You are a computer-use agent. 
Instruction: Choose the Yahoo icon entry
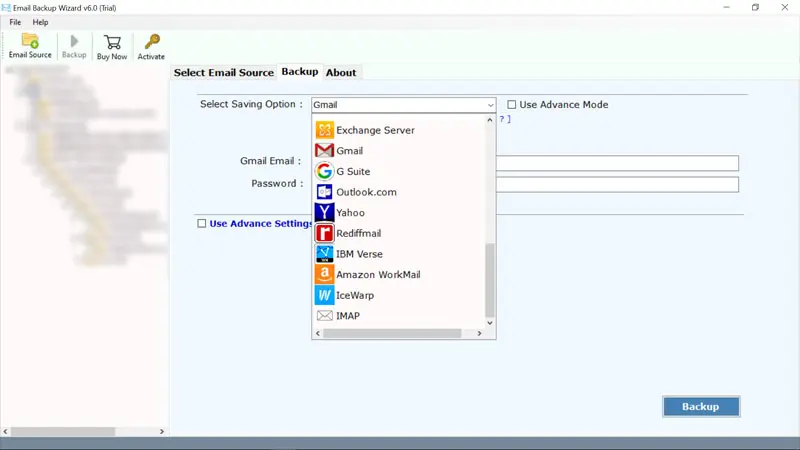324,212
